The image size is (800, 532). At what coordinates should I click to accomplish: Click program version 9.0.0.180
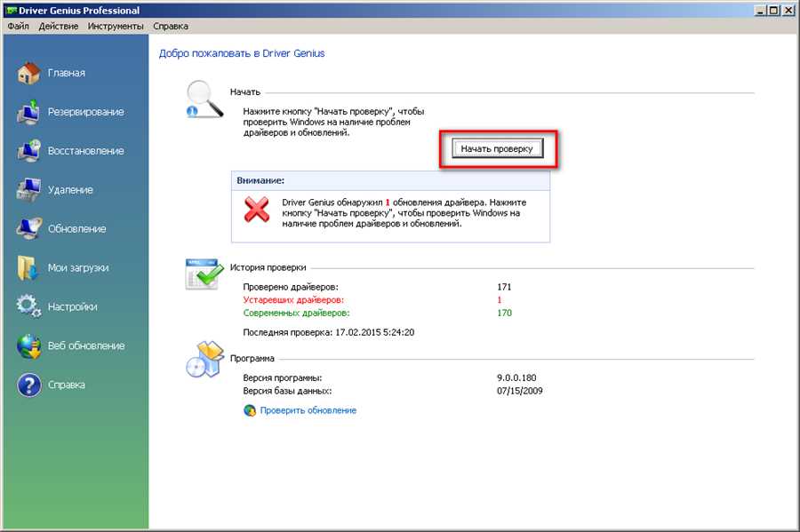(516, 377)
